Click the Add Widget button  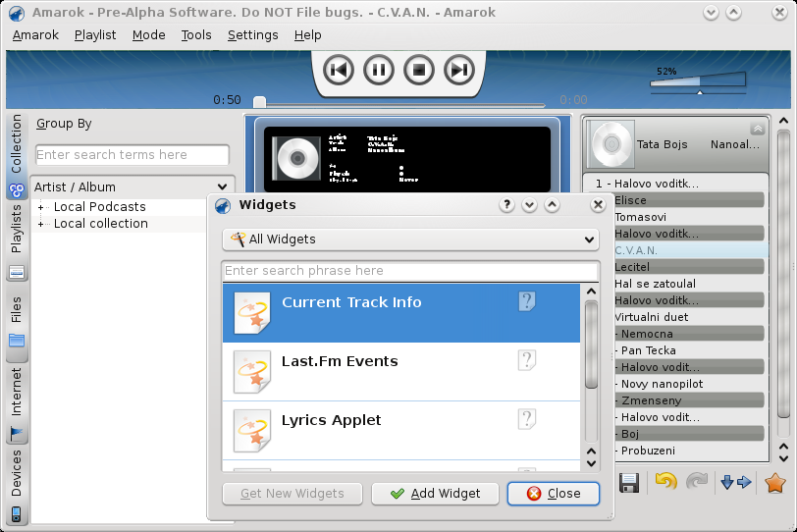(x=435, y=494)
